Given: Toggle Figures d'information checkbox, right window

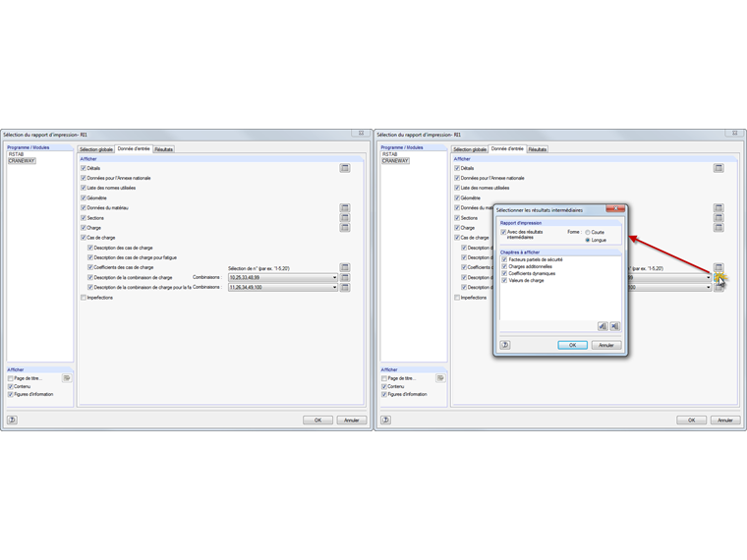Looking at the screenshot, I should click(384, 395).
